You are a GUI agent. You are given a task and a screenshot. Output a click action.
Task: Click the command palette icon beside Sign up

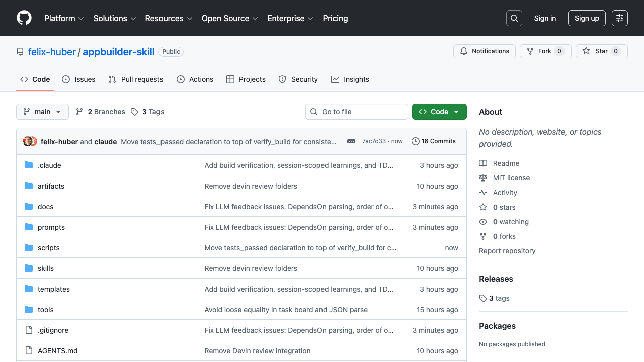(619, 18)
